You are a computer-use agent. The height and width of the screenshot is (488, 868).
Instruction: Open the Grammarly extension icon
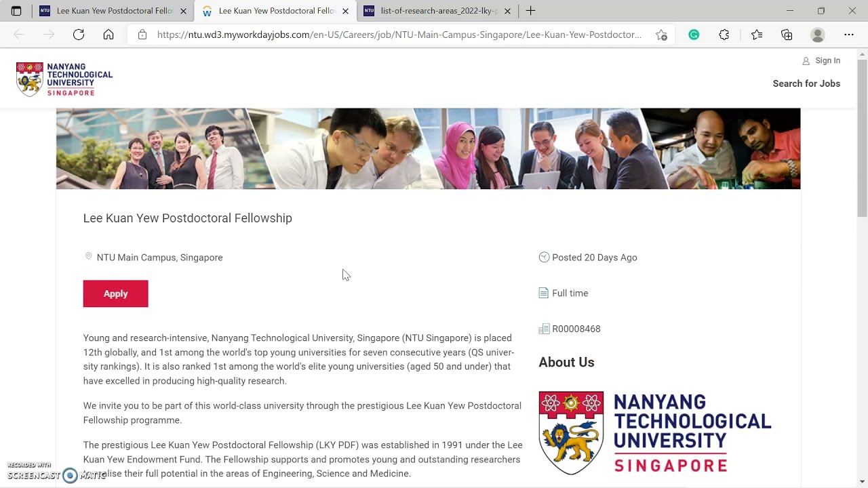(x=694, y=35)
